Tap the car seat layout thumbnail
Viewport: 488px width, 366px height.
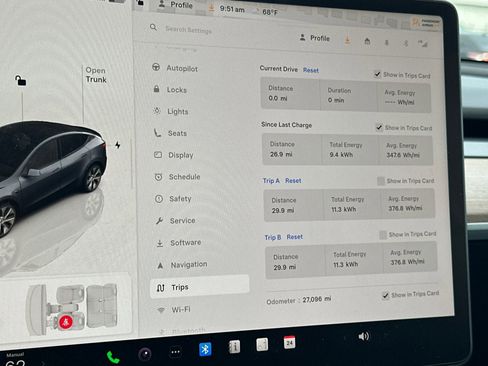coord(72,309)
